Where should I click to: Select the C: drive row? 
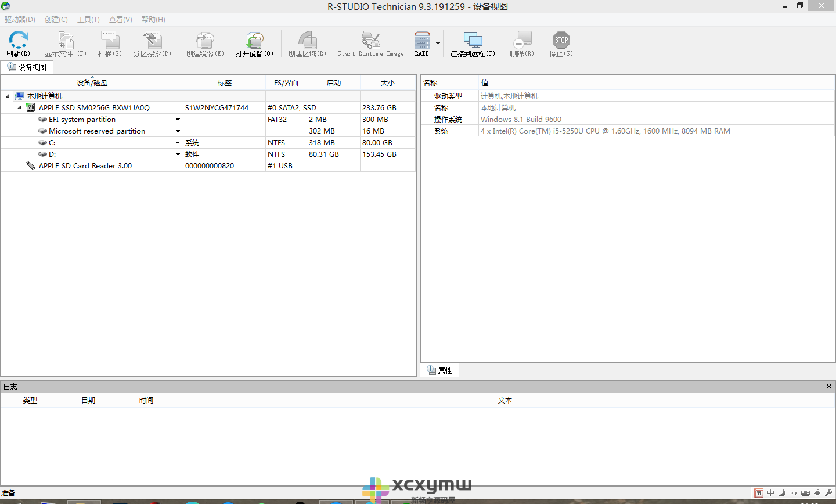click(x=208, y=142)
